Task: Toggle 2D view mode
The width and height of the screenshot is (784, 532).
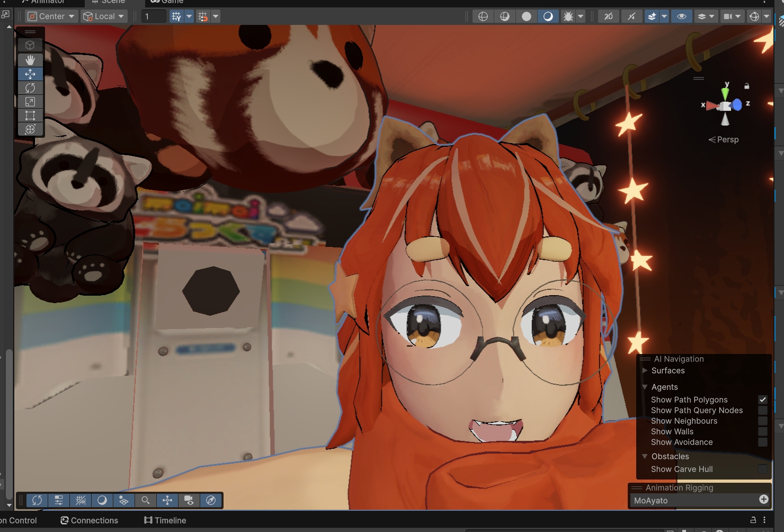Action: tap(609, 16)
